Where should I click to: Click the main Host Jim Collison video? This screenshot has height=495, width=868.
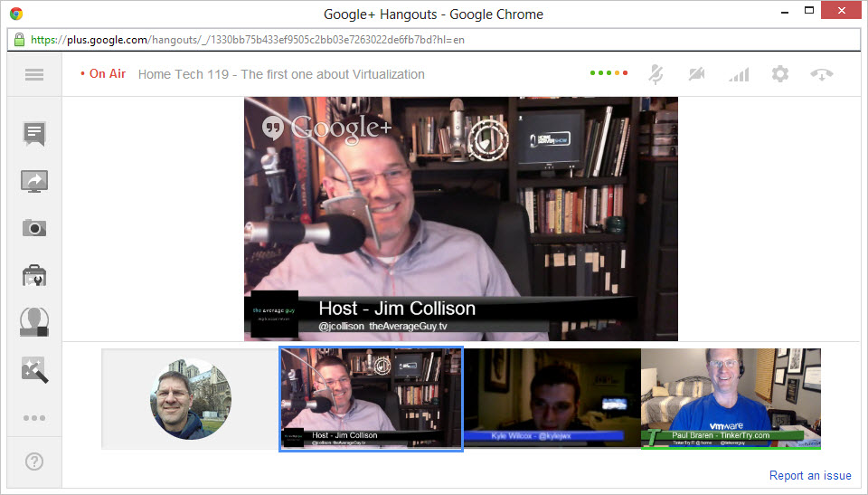click(460, 219)
